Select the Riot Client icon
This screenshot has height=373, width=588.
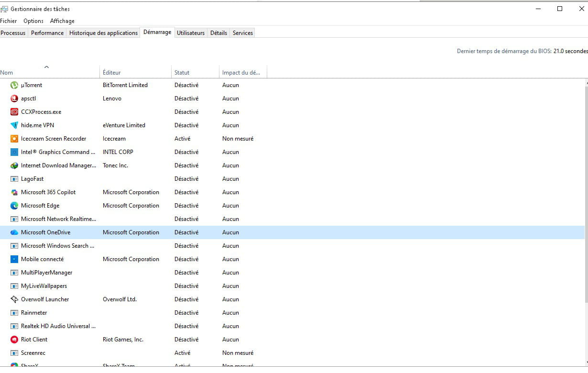(14, 340)
